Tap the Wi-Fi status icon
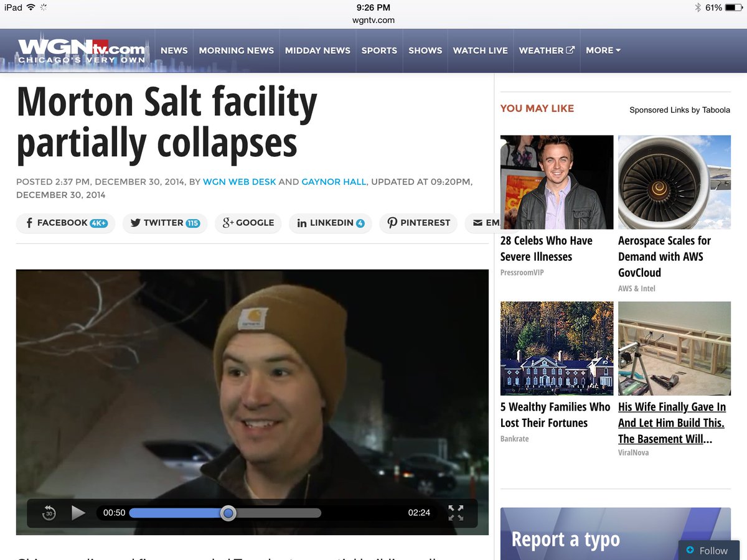This screenshot has width=747, height=560. pyautogui.click(x=31, y=7)
